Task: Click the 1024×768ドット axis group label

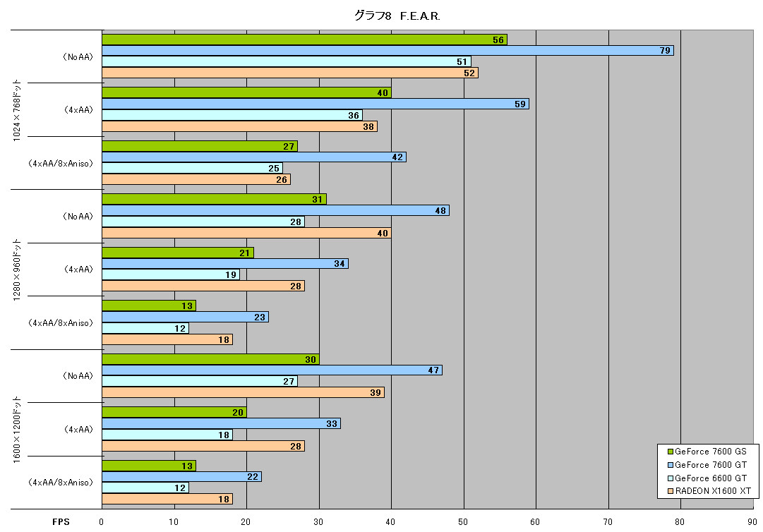Action: tap(17, 110)
